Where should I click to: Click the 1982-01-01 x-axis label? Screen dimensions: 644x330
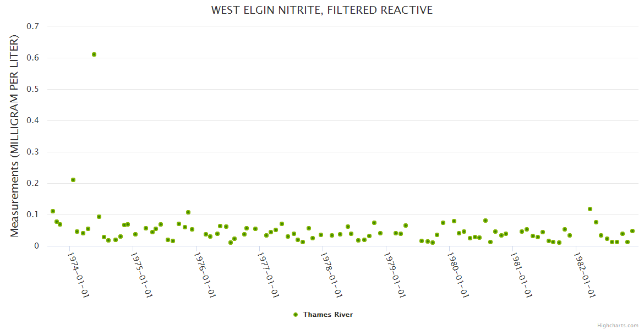coord(585,275)
